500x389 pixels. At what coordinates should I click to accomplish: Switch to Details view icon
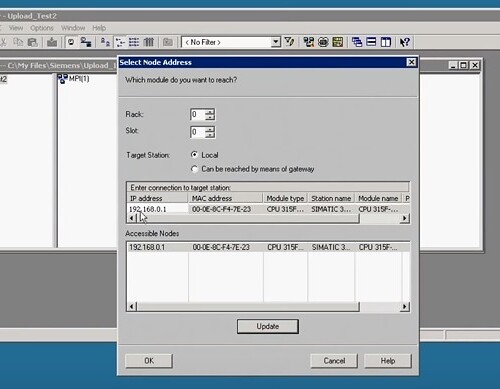pos(149,42)
